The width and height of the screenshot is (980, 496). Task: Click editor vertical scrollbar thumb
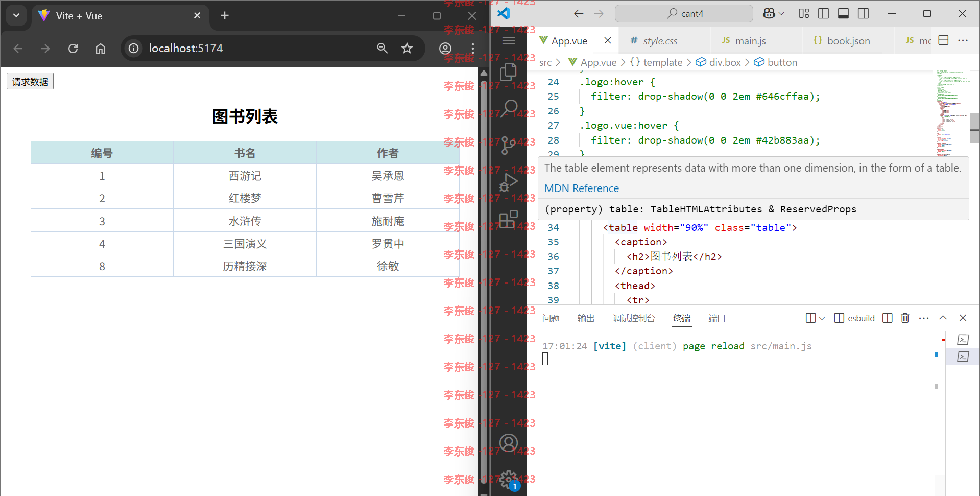(974, 128)
